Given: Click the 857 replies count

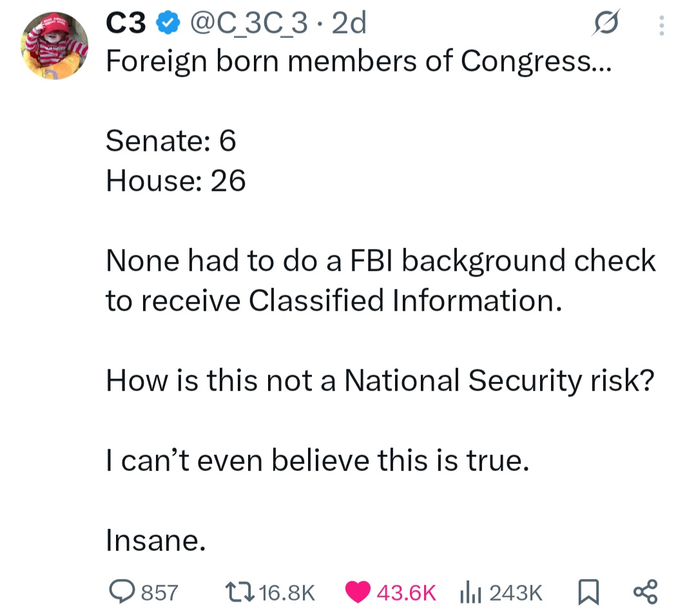Looking at the screenshot, I should 159,592.
